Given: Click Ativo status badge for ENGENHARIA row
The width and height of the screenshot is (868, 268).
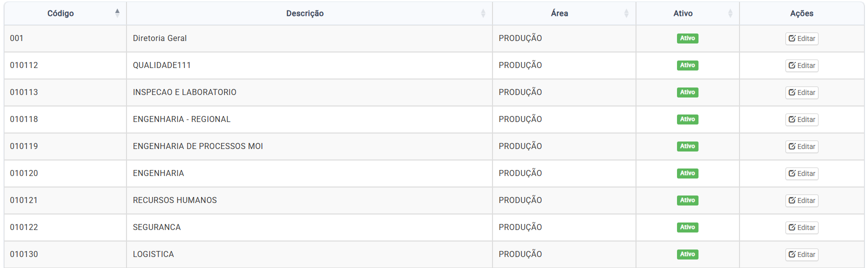Looking at the screenshot, I should point(687,173).
